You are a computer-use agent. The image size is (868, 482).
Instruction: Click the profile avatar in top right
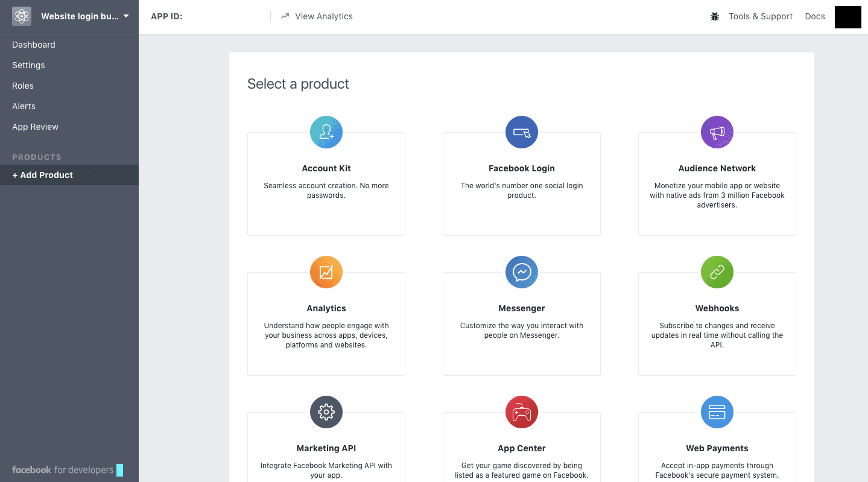click(x=847, y=17)
